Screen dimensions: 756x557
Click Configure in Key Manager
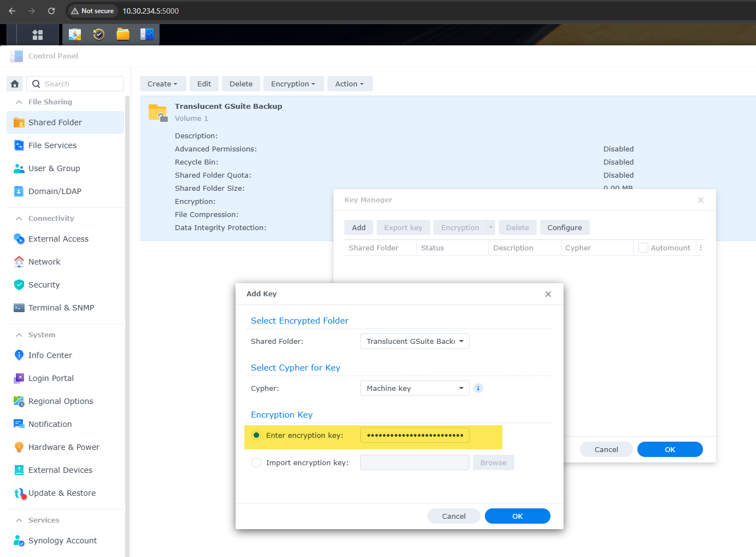[x=565, y=227]
